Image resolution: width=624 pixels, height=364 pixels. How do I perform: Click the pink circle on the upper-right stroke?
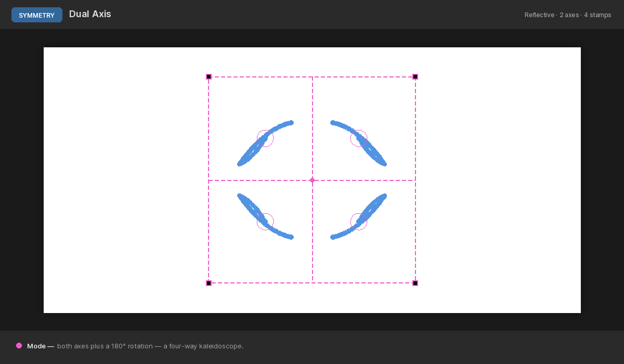359,138
